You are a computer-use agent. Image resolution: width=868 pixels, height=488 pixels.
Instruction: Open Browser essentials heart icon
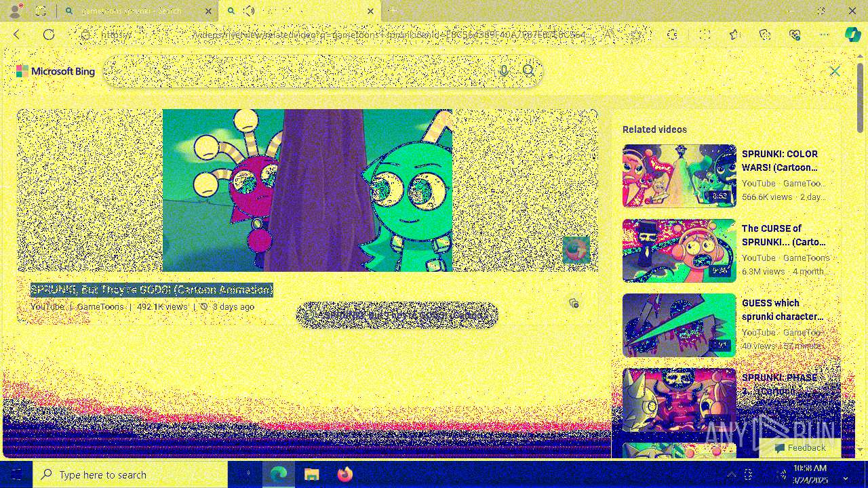click(x=795, y=35)
